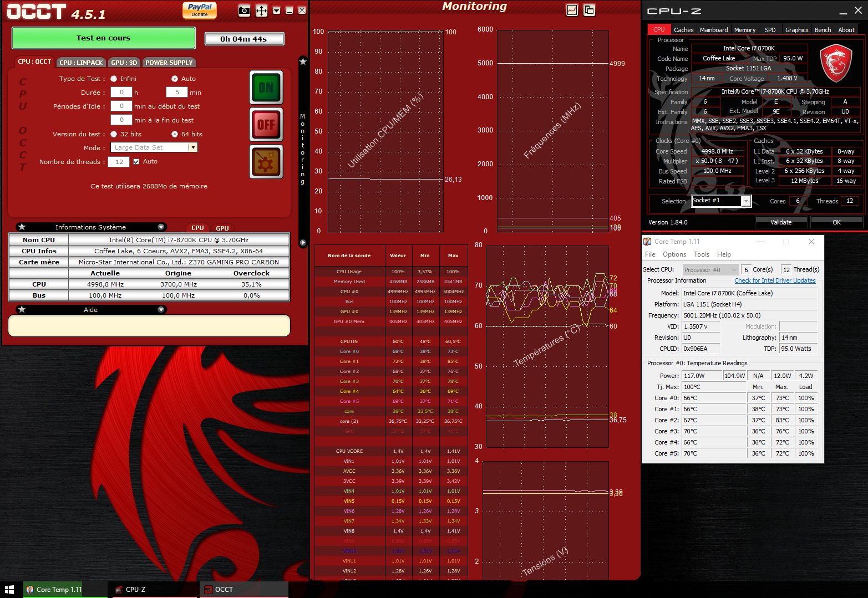Screen dimensions: 868x598
Task: Switch to the CPU : LINPACK tab
Action: [x=81, y=63]
